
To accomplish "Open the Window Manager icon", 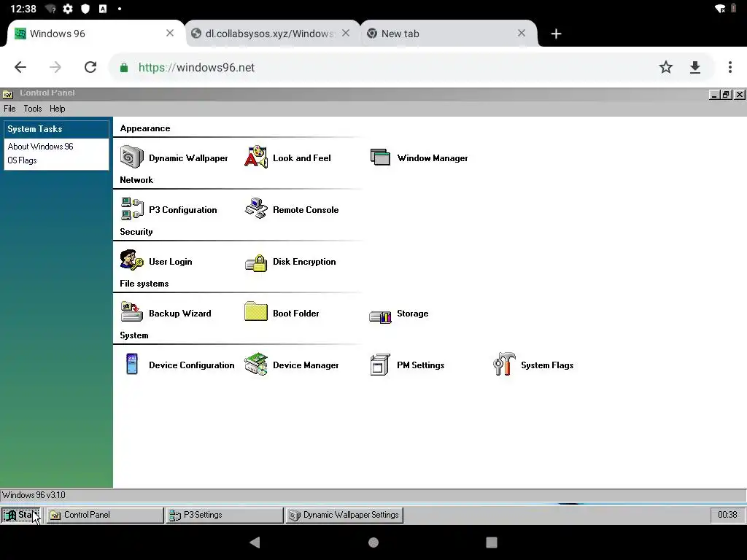I will point(380,157).
